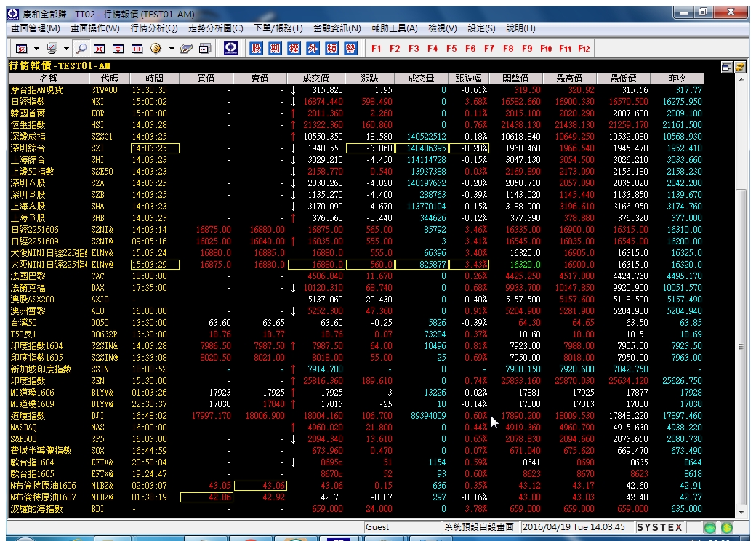Open dropdown arrow next to dollar coin icon
Viewport: 756px width, 541px height.
coord(171,49)
